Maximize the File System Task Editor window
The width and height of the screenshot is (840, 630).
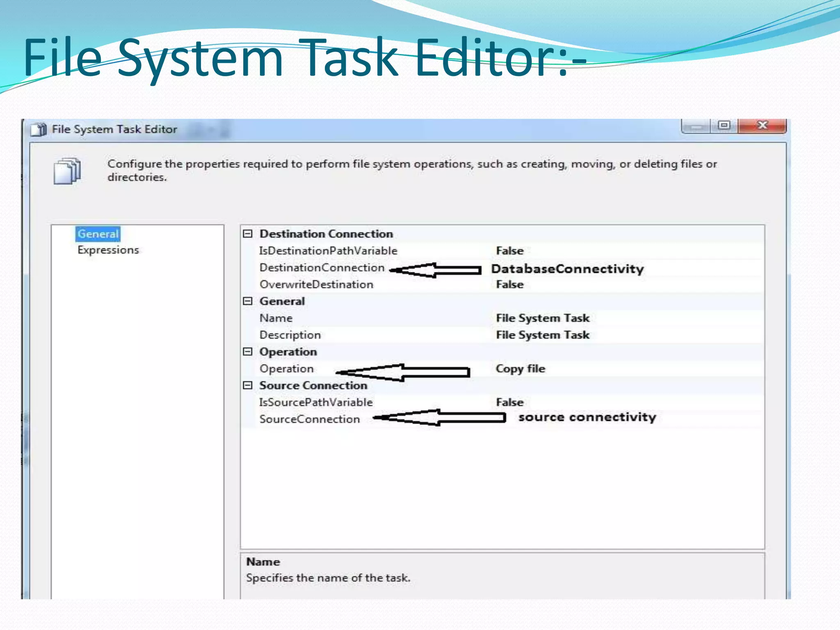click(x=724, y=125)
